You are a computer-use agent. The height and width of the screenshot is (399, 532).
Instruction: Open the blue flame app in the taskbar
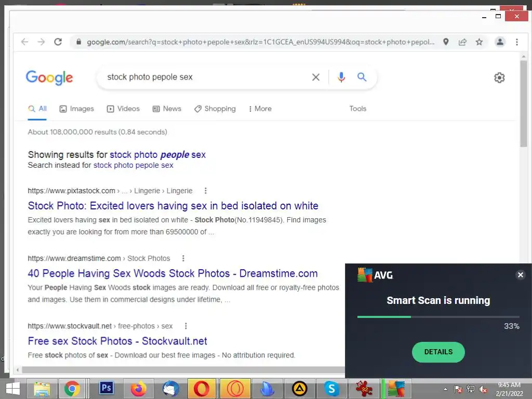click(x=267, y=389)
